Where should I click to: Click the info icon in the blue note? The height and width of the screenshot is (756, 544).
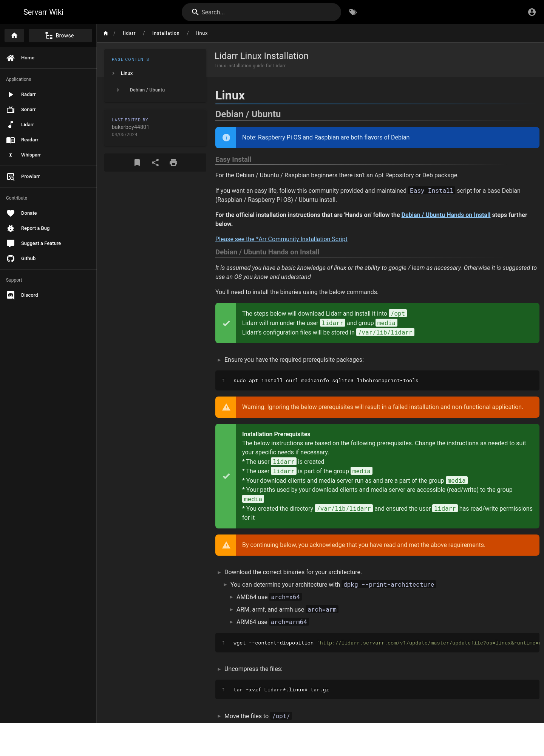pyautogui.click(x=226, y=138)
